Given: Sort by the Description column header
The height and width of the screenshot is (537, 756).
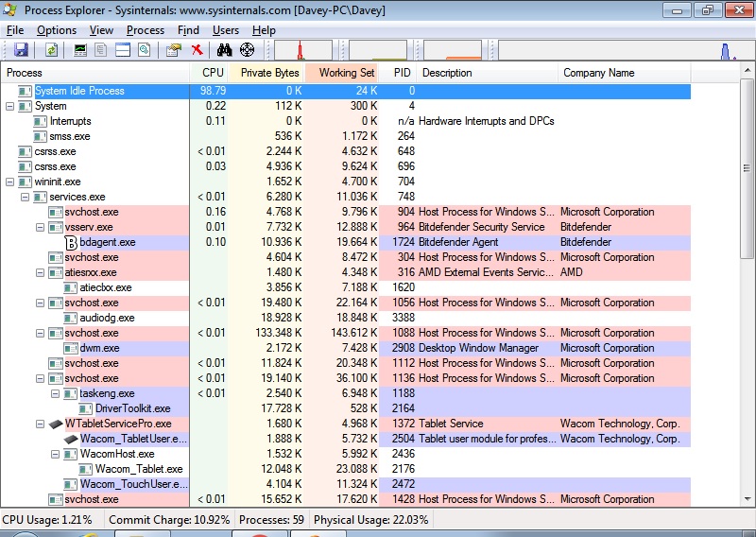Looking at the screenshot, I should (487, 73).
